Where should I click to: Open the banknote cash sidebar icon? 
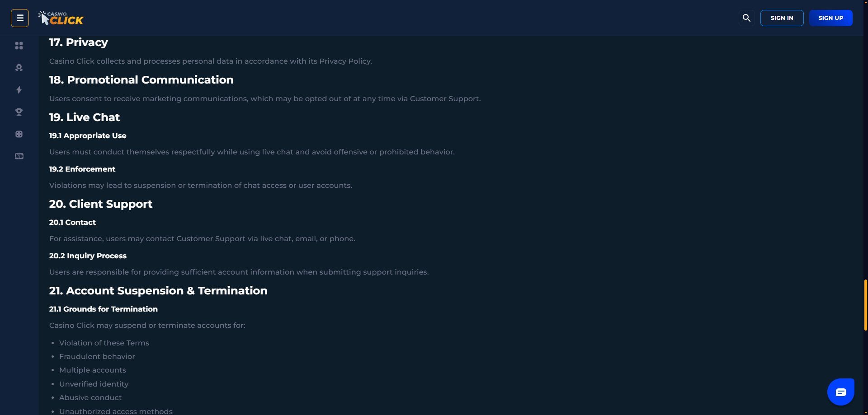(x=19, y=156)
